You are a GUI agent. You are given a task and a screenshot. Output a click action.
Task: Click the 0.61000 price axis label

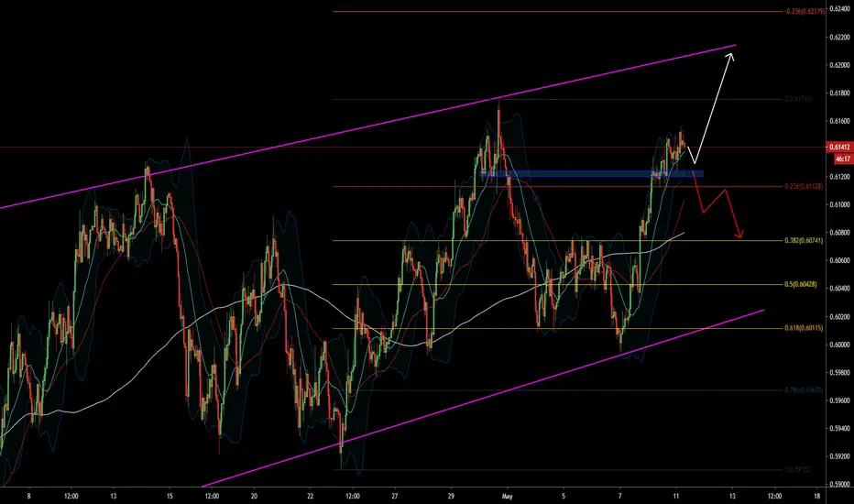[x=839, y=205]
